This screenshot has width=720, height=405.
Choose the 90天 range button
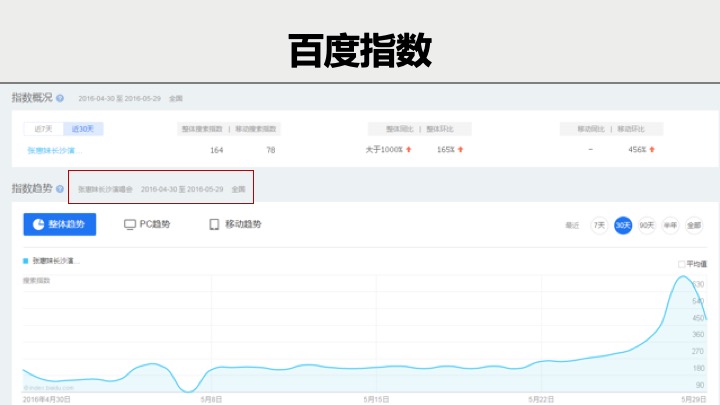point(647,225)
